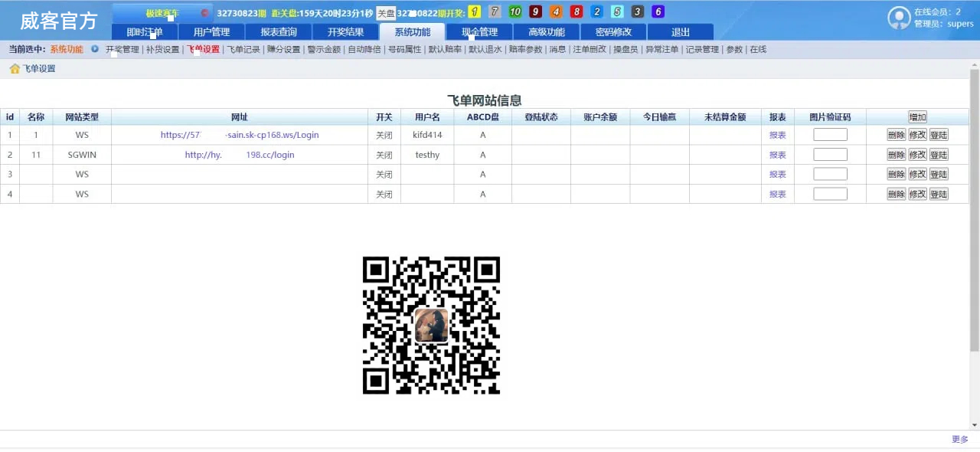Open 注单删改 in the submenu
The width and height of the screenshot is (980, 452).
[590, 50]
